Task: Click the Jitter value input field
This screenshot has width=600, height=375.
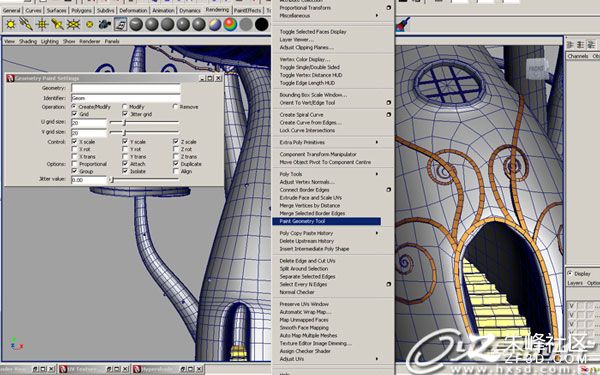Action: click(x=89, y=180)
